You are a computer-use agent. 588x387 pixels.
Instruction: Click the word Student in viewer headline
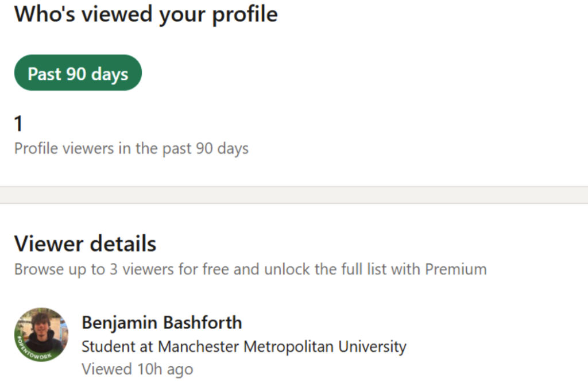point(102,347)
